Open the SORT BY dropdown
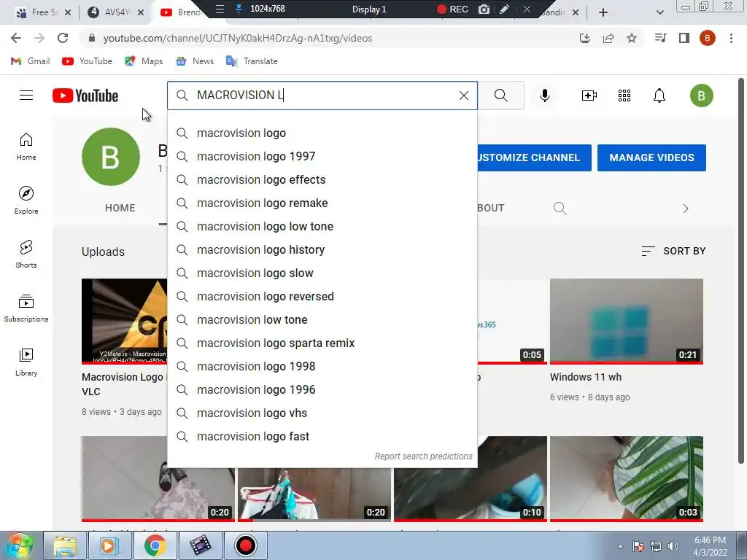 pyautogui.click(x=673, y=251)
